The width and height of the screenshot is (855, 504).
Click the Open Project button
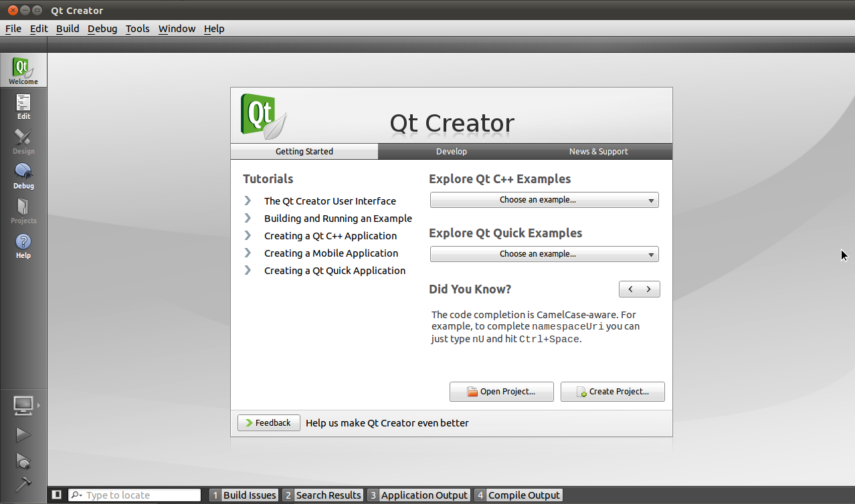pos(501,391)
